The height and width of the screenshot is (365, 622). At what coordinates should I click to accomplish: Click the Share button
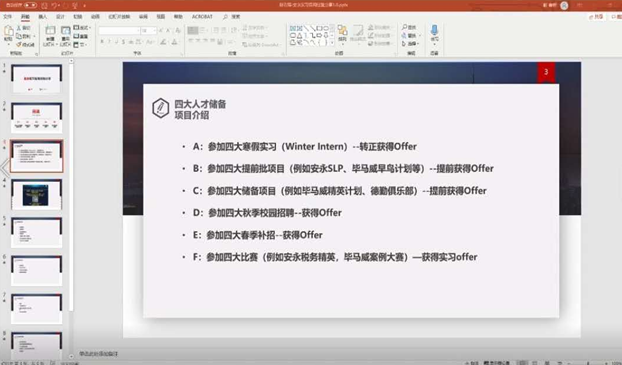(597, 17)
